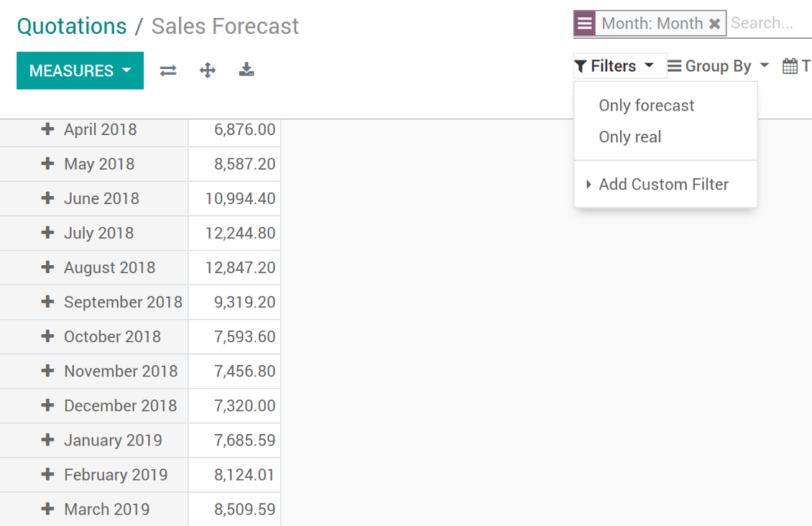Image resolution: width=812 pixels, height=526 pixels.
Task: Expand the December 2018 row
Action: (47, 405)
